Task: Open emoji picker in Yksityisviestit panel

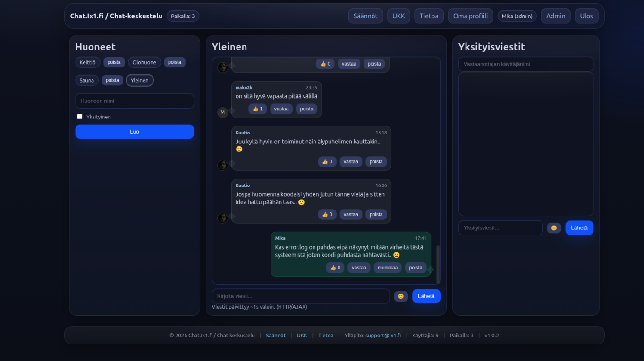Action: tap(554, 227)
